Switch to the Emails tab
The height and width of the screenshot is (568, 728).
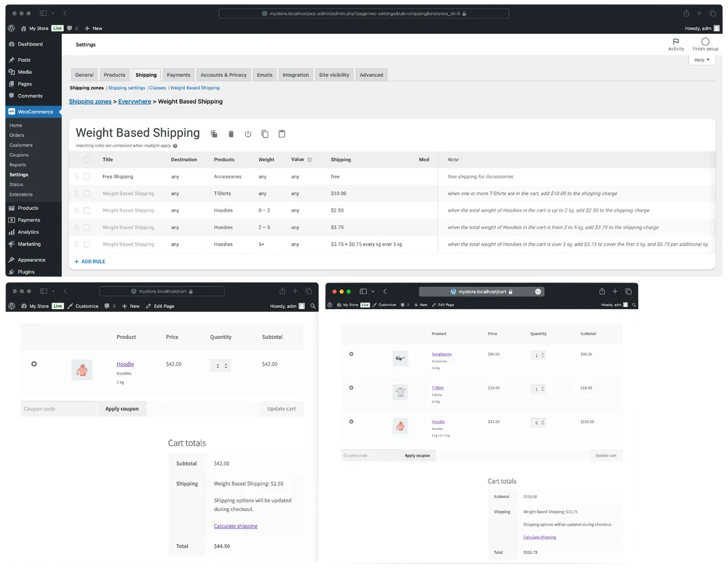click(265, 75)
